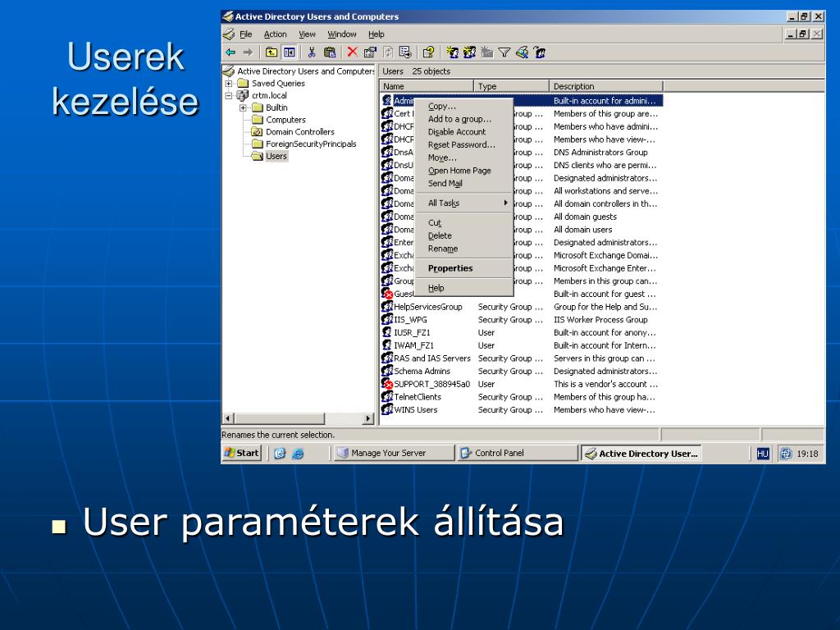The width and height of the screenshot is (840, 630).
Task: Expand the Builtin container
Action: 243,107
